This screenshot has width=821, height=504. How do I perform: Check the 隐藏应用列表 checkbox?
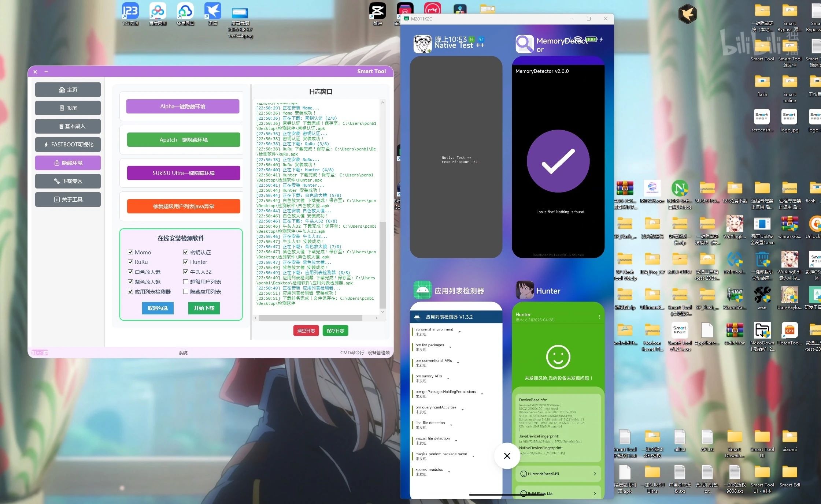click(186, 291)
